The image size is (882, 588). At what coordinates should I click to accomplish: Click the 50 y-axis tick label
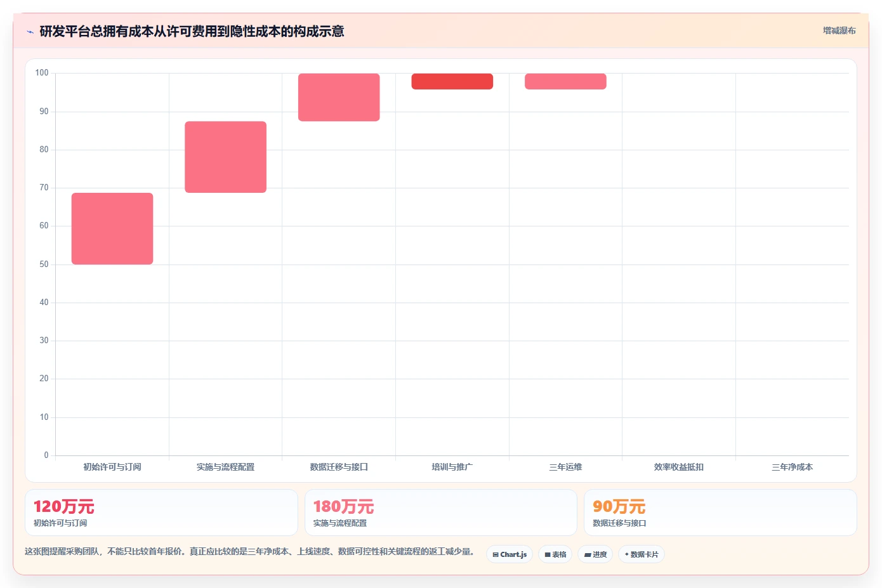coord(44,265)
